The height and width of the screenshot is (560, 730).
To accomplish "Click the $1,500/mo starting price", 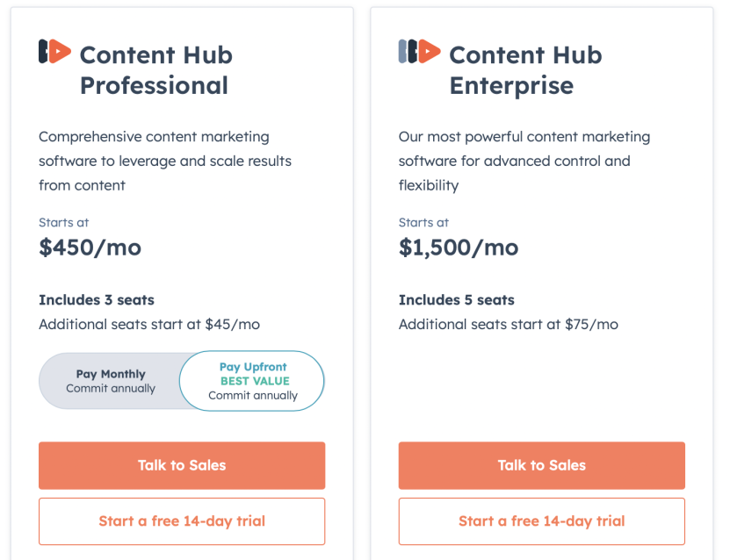I will coord(459,248).
